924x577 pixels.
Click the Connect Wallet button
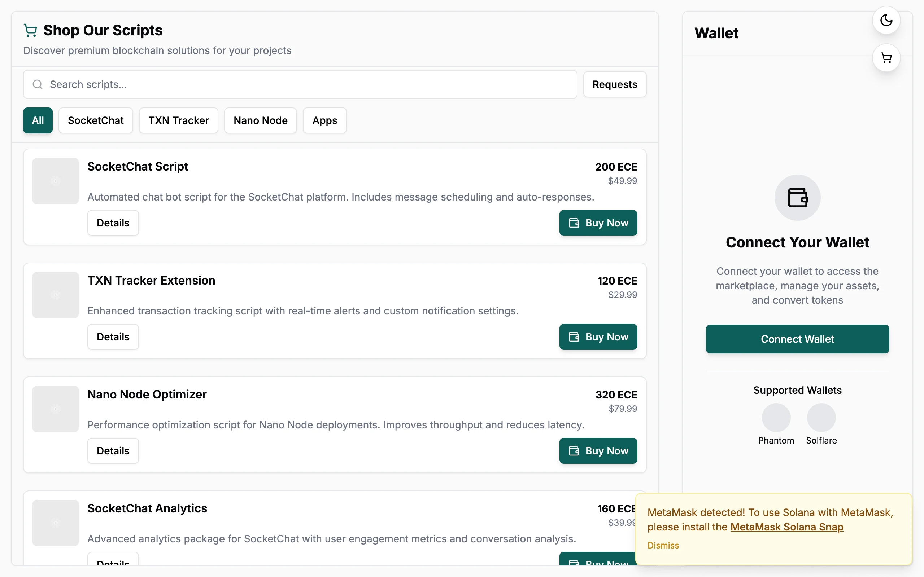[x=797, y=339]
